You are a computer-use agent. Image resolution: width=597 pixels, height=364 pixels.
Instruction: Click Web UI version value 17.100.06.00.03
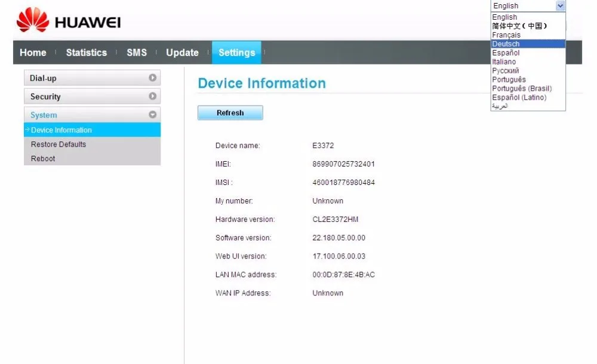(x=339, y=256)
